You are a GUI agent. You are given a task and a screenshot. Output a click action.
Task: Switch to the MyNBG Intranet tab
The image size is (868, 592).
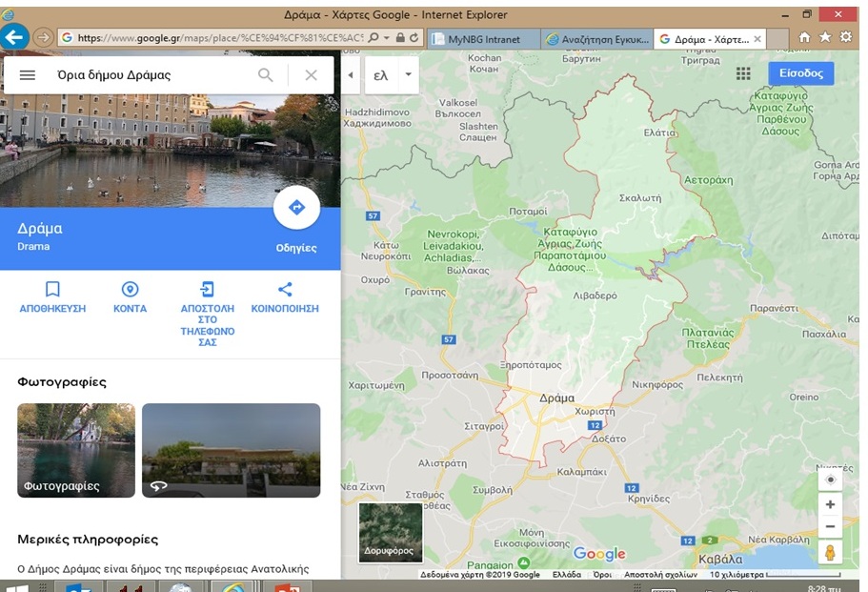click(x=484, y=39)
